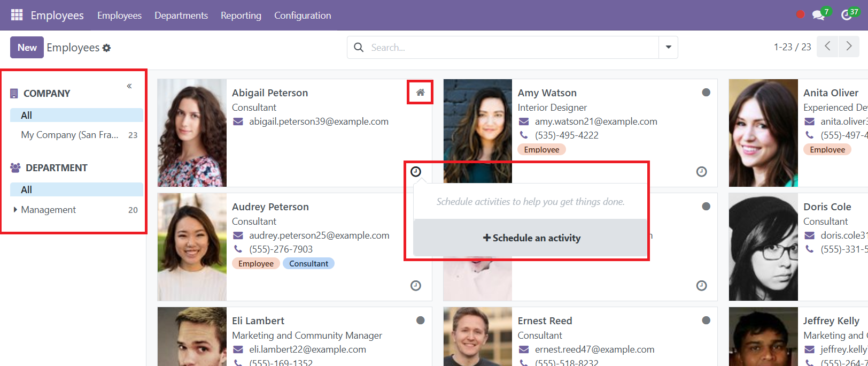Create a New employee

coord(27,47)
